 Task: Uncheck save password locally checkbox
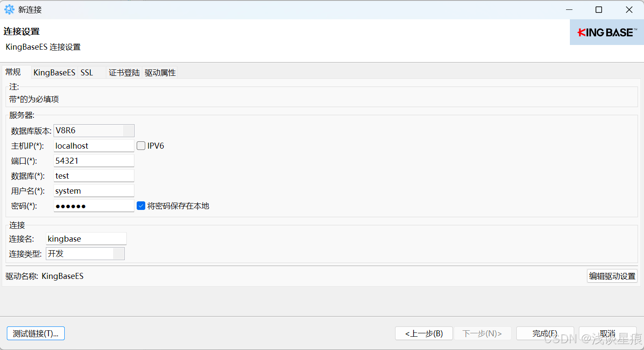(x=141, y=206)
